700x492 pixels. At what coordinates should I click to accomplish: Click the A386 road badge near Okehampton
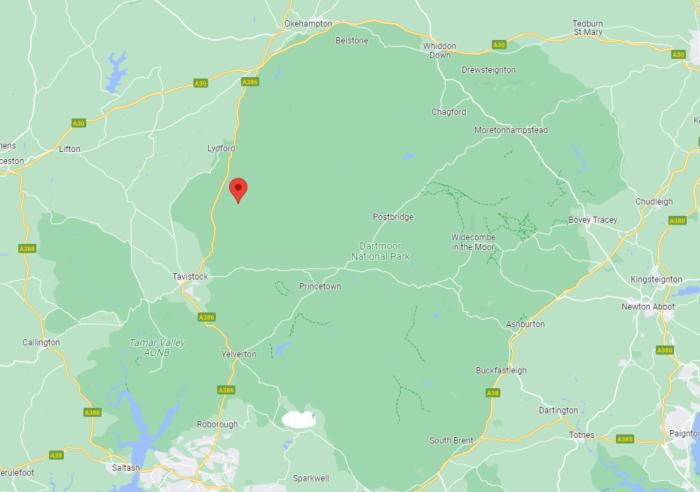(x=250, y=82)
